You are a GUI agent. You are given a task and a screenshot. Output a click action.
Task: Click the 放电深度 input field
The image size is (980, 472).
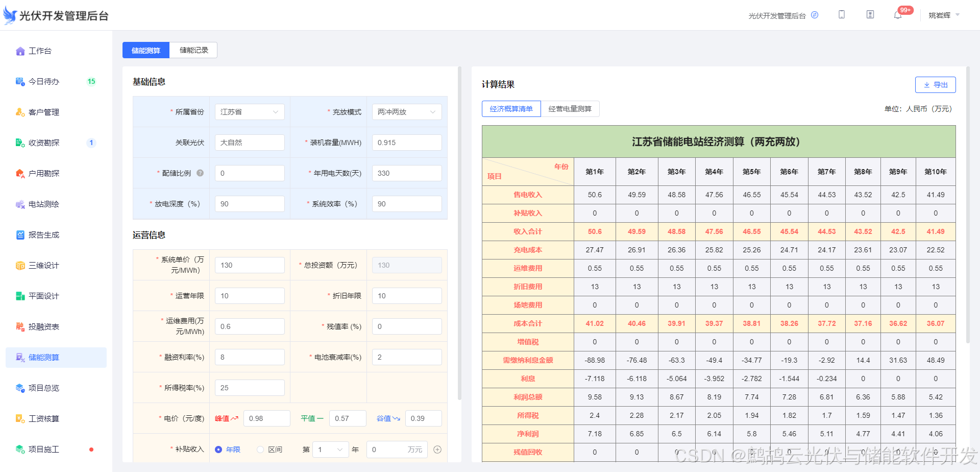250,204
